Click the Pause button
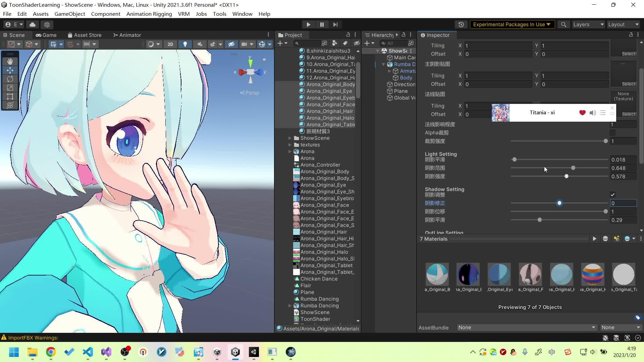Screen dimensions: 644x362 coord(322,24)
